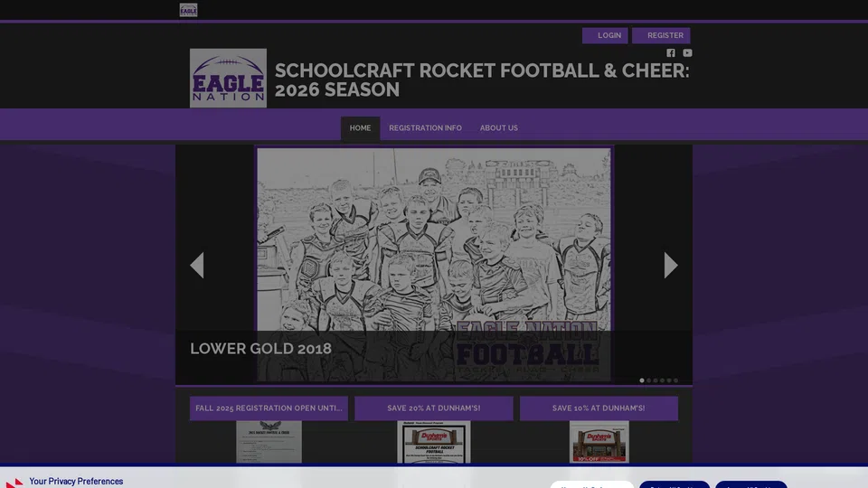
Task: Select the first slideshow dot indicator
Action: point(642,380)
